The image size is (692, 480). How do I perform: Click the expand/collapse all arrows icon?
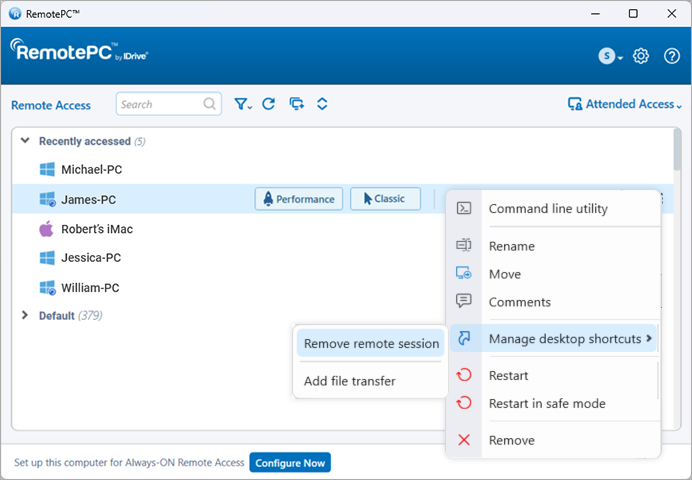[322, 104]
